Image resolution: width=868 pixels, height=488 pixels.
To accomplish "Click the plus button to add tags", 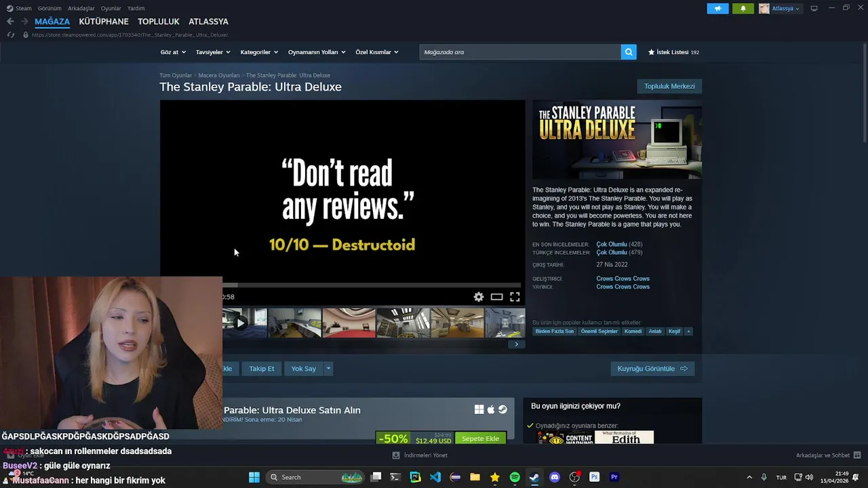I will [x=688, y=331].
